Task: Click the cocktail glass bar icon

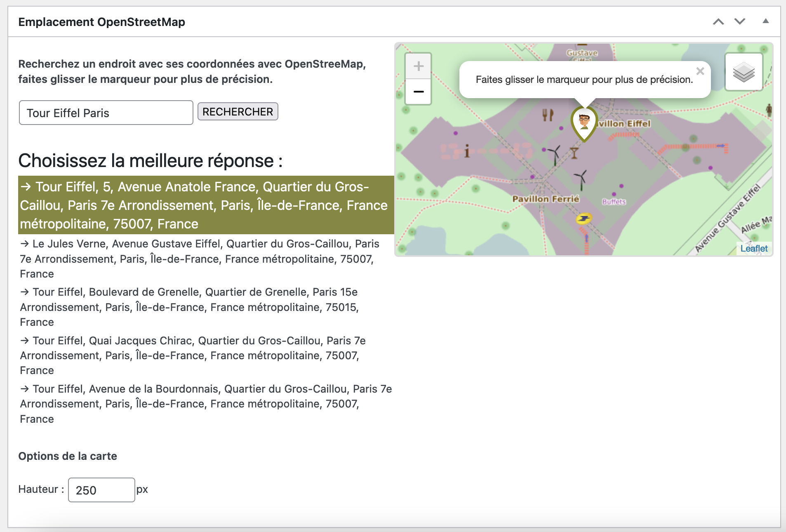Action: [574, 153]
